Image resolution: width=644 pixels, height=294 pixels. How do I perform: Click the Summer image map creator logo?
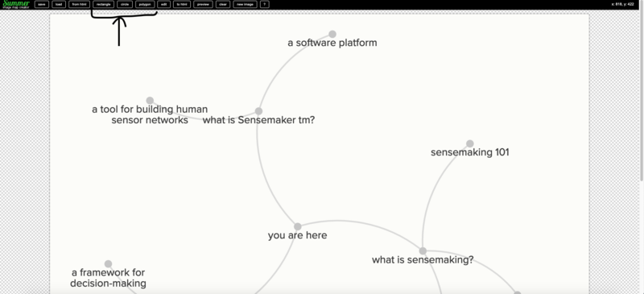(x=16, y=5)
